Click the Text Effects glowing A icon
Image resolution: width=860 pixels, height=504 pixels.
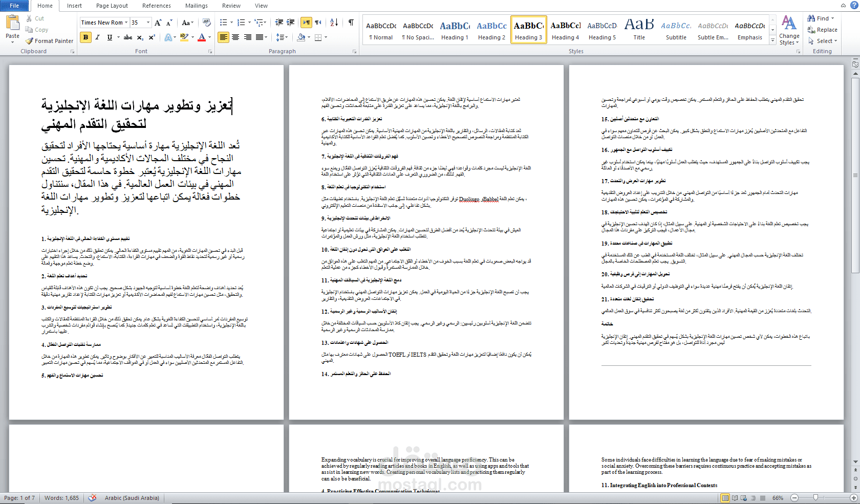168,37
